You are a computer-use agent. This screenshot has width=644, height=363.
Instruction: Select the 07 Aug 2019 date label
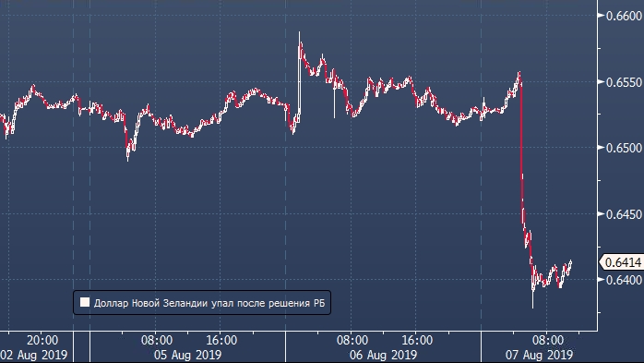[539, 355]
